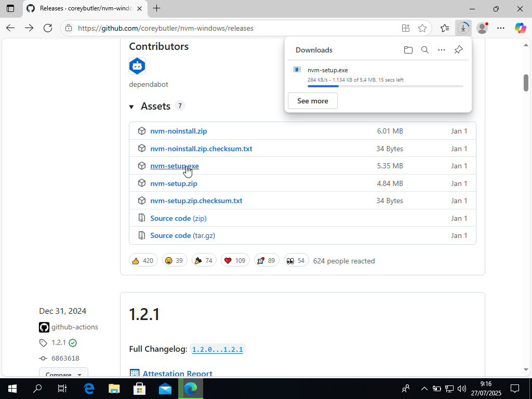Open downloads more options menu
Screen dimensions: 532x399
tap(442, 49)
